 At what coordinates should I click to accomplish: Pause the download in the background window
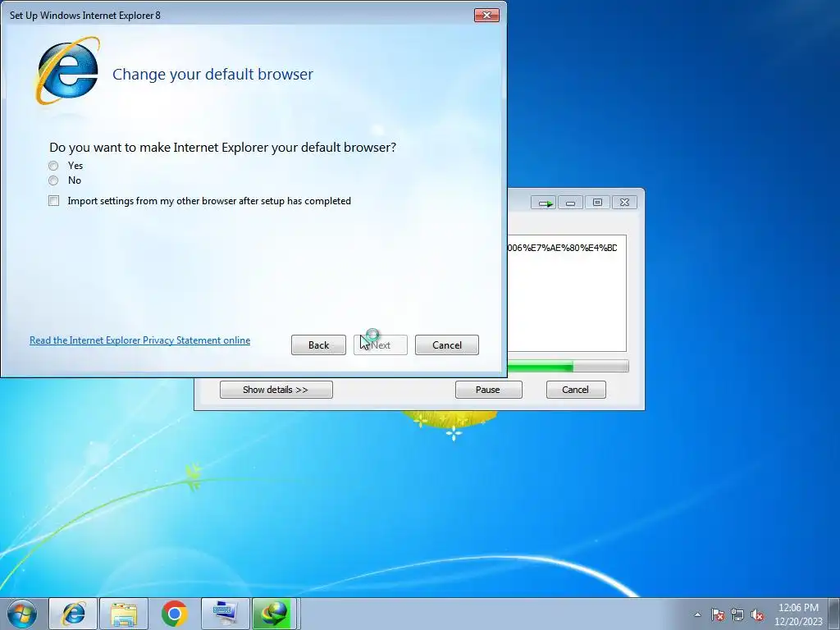pos(488,390)
